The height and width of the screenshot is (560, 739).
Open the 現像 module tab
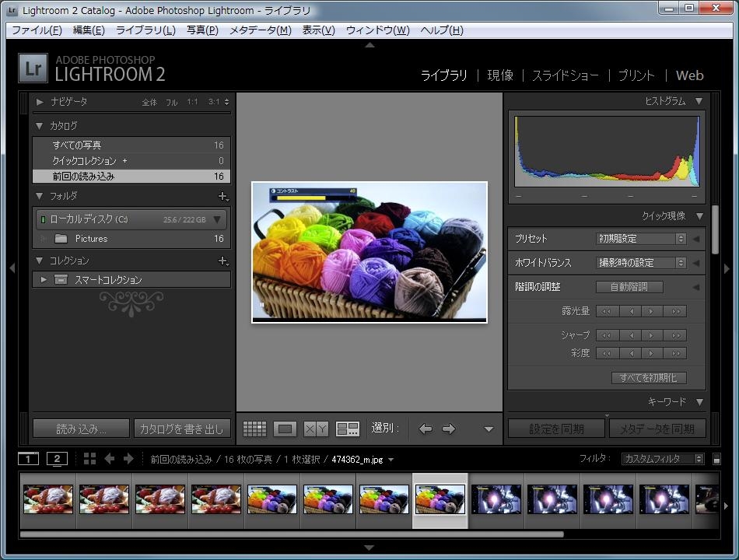tap(500, 75)
